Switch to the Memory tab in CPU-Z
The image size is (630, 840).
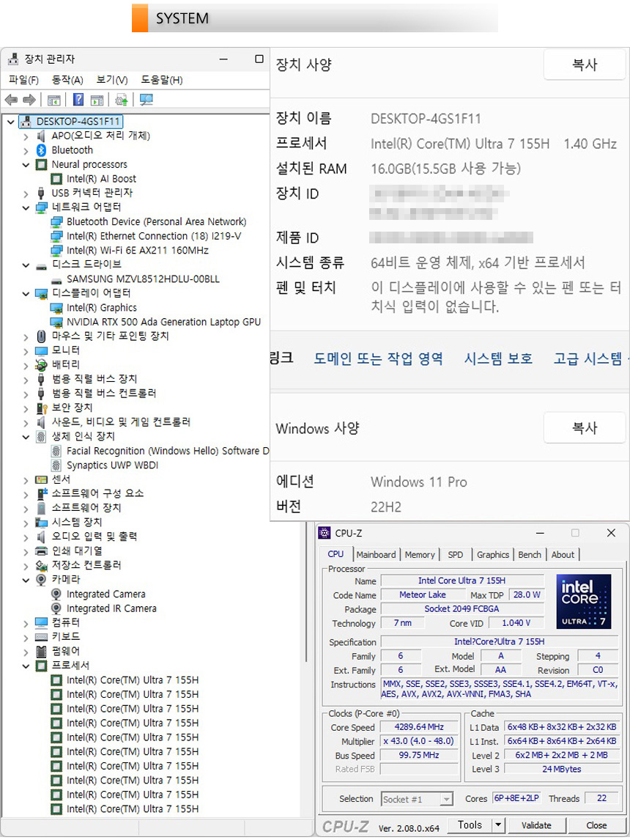[x=420, y=554]
